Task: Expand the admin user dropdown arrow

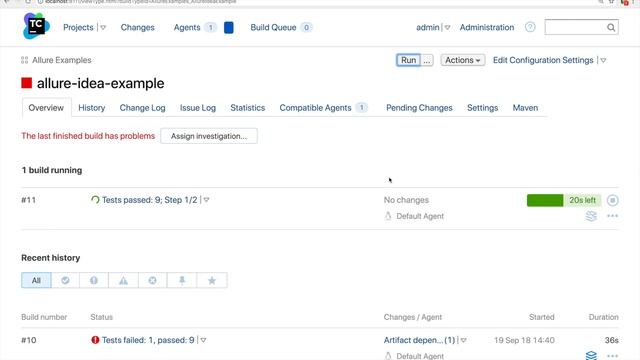Action: 447,28
